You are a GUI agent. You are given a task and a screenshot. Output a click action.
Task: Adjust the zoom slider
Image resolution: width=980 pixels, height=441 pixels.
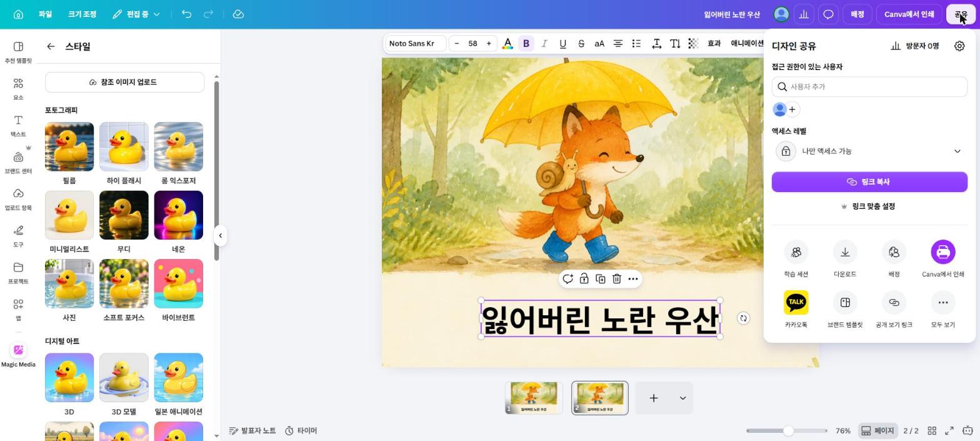[x=787, y=430]
